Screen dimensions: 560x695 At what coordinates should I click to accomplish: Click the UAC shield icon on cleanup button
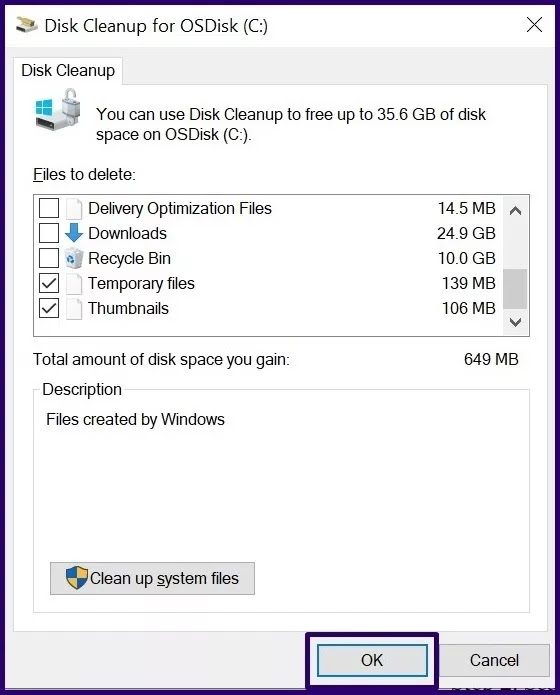pos(77,578)
